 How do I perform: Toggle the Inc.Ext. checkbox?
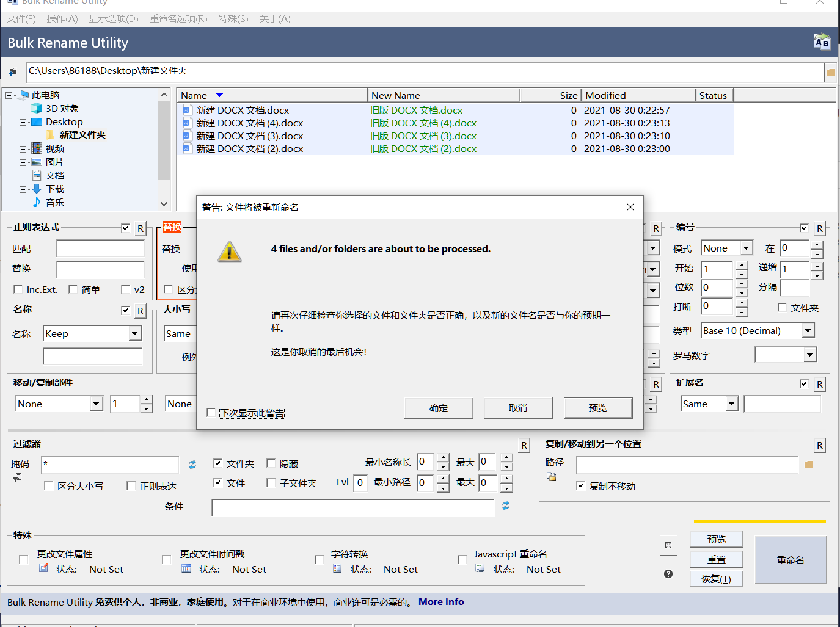pyautogui.click(x=18, y=289)
